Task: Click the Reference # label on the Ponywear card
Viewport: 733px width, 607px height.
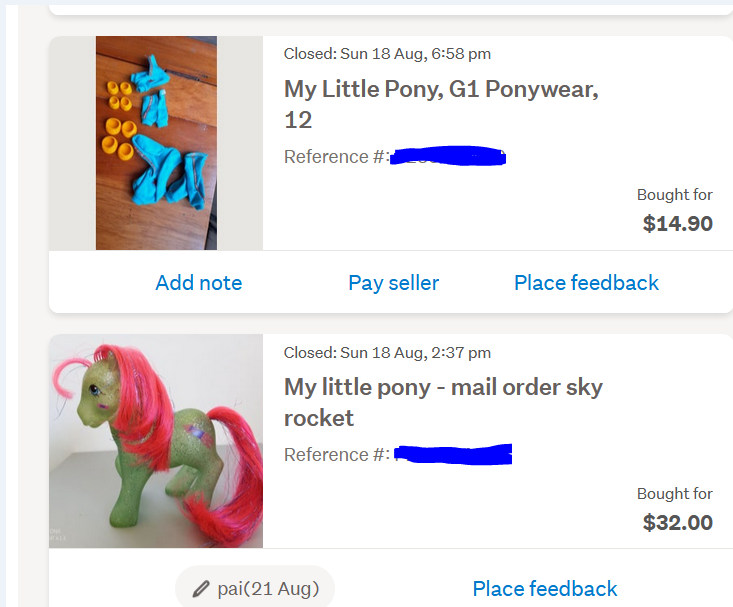Action: tap(335, 157)
